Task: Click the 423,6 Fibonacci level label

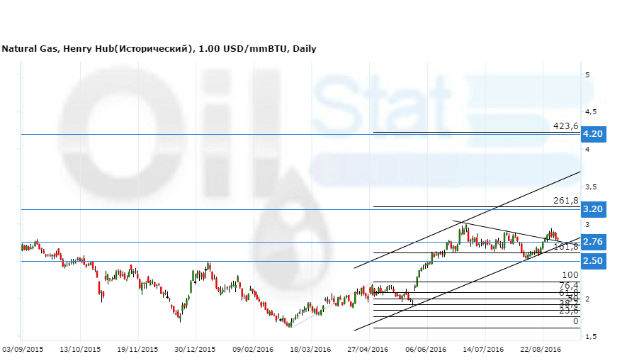Action: 565,126
